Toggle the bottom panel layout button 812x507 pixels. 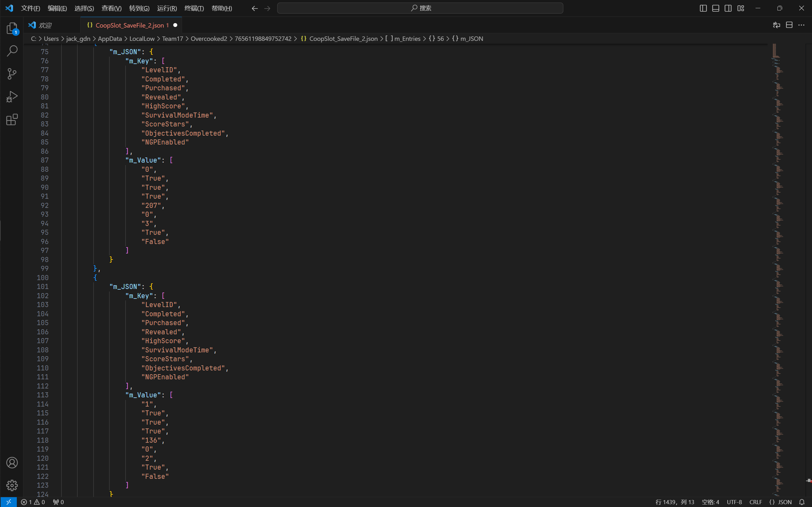[x=716, y=8]
